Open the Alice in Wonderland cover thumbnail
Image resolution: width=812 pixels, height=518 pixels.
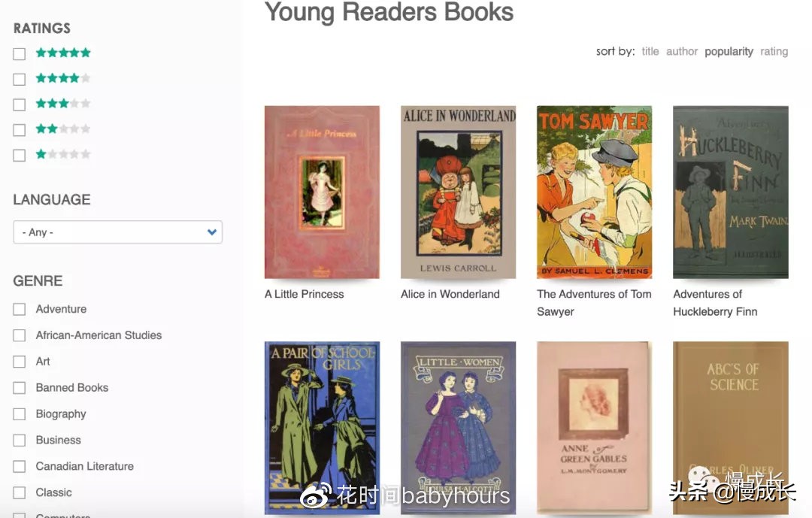[459, 192]
